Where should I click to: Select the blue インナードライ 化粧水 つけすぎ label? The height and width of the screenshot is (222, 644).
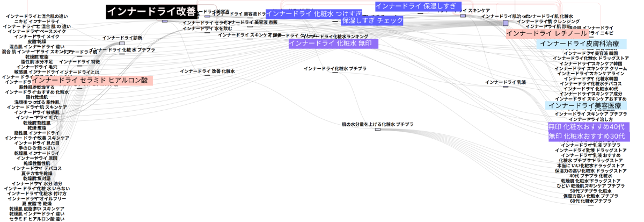[x=313, y=13]
